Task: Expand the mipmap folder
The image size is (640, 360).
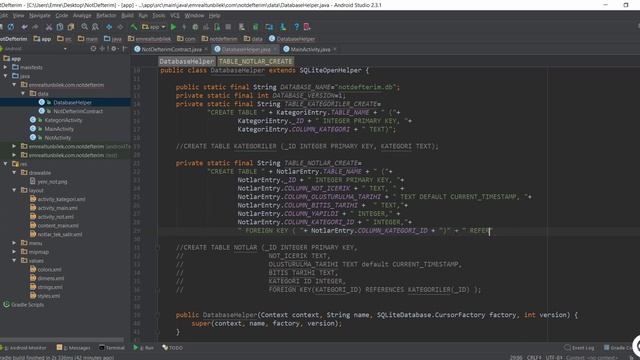Action: coord(14,252)
